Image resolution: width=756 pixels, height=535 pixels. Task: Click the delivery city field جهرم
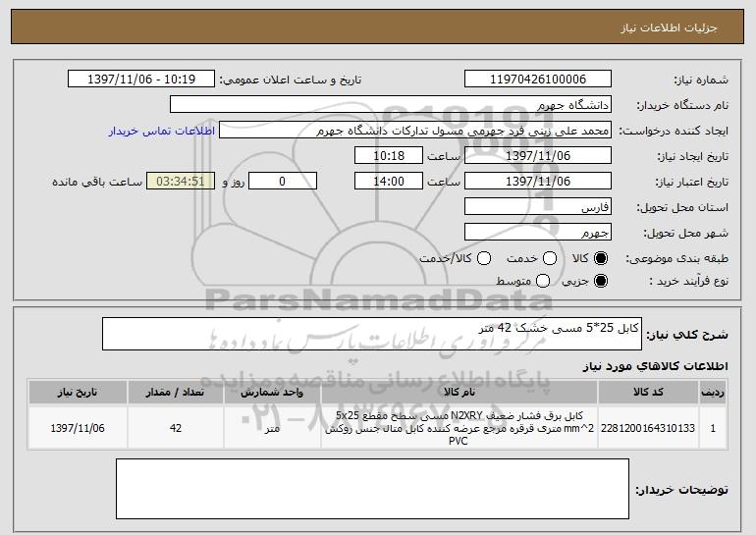[x=538, y=233]
